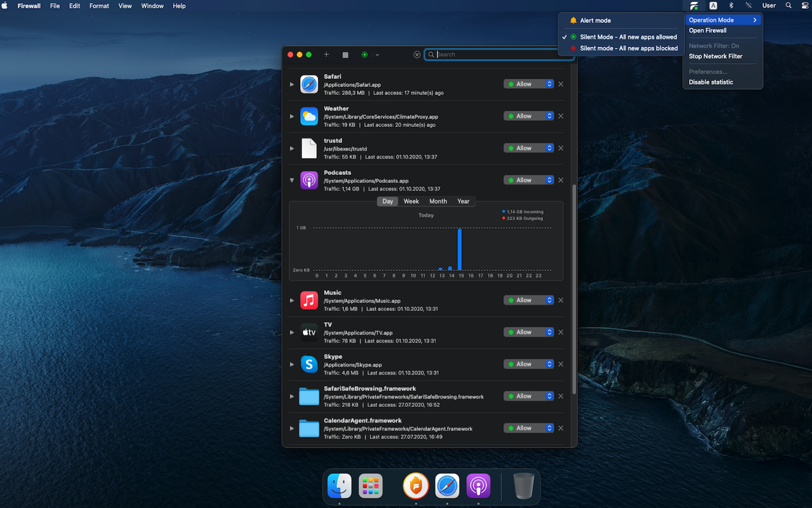Screen dimensions: 812x508
Task: Click the Weather app icon in list
Action: (x=309, y=116)
